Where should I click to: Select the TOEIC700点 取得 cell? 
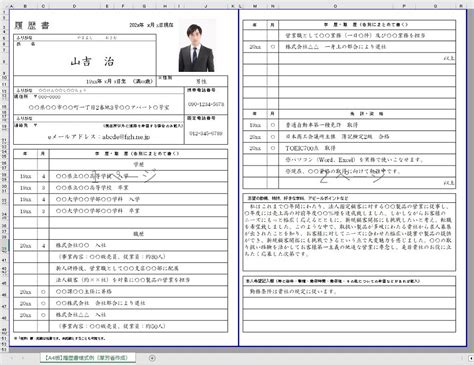[367, 148]
